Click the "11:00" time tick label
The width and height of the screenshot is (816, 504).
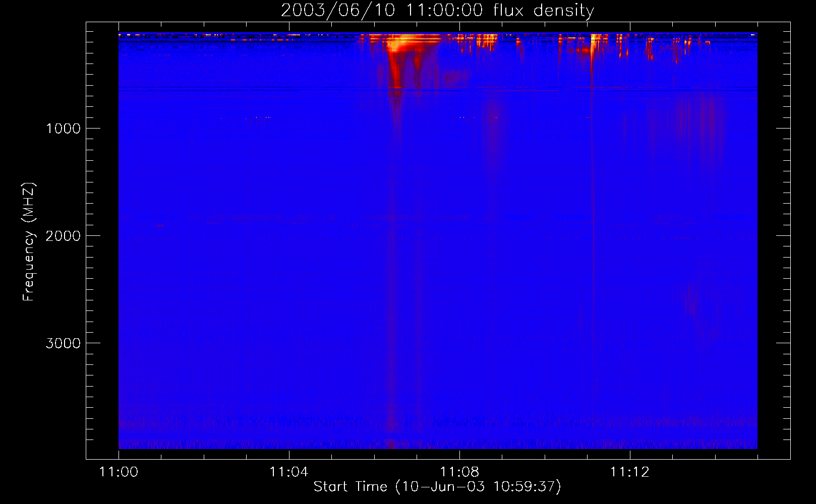[119, 472]
